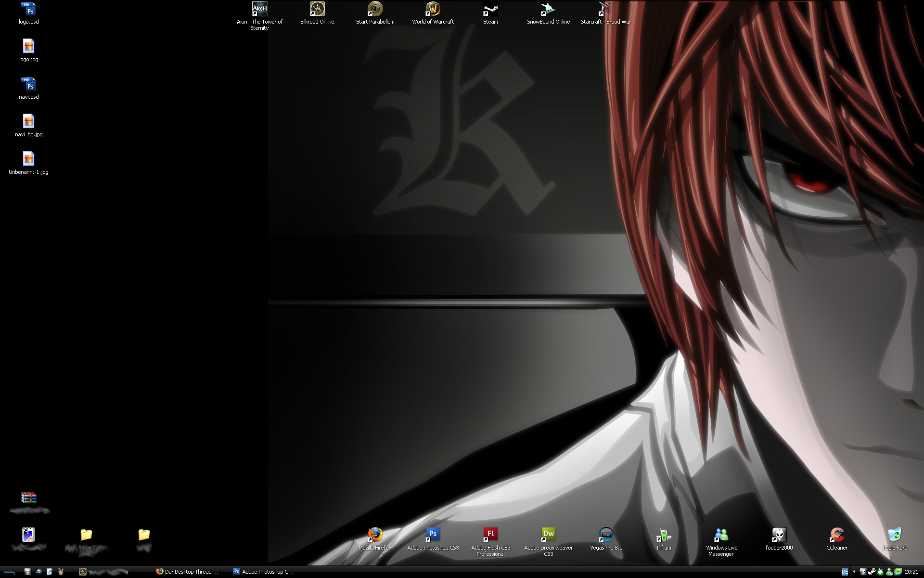Expand the hidden system tray icons arrow
Viewport: 924px width, 578px height.
point(854,572)
